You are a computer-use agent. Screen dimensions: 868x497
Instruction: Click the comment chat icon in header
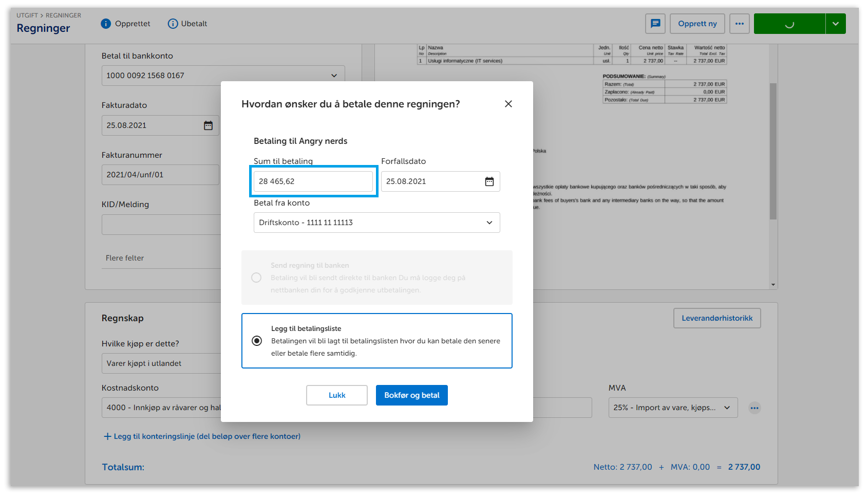[655, 24]
